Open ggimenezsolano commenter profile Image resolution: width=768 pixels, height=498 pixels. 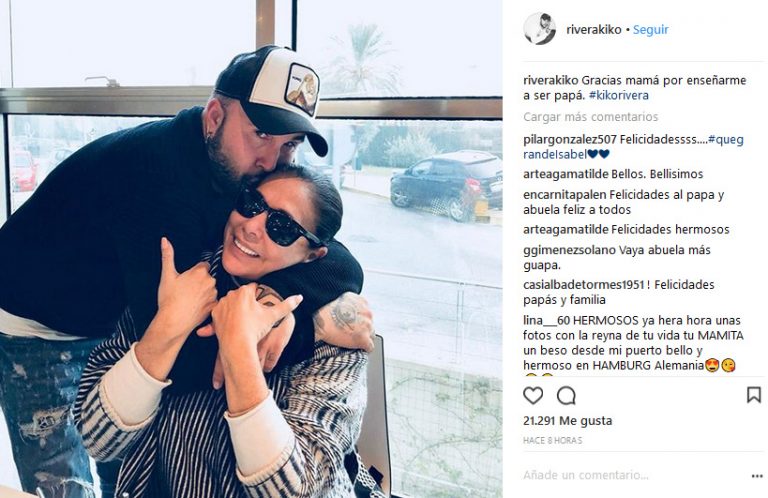tap(569, 250)
